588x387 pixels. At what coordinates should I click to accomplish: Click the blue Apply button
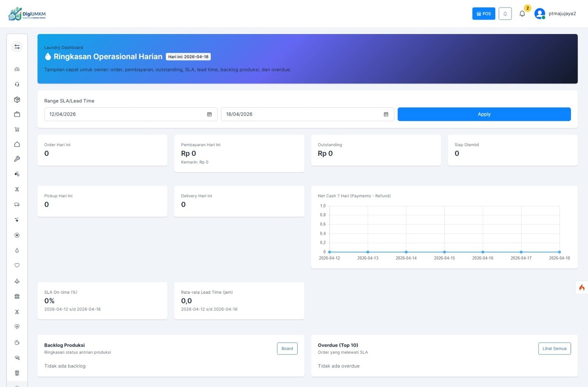pos(484,114)
